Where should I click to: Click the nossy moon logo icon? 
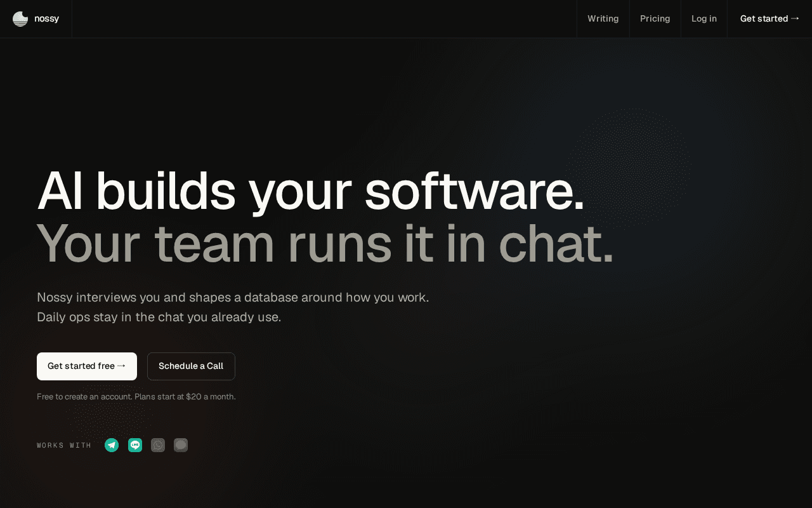pyautogui.click(x=20, y=18)
